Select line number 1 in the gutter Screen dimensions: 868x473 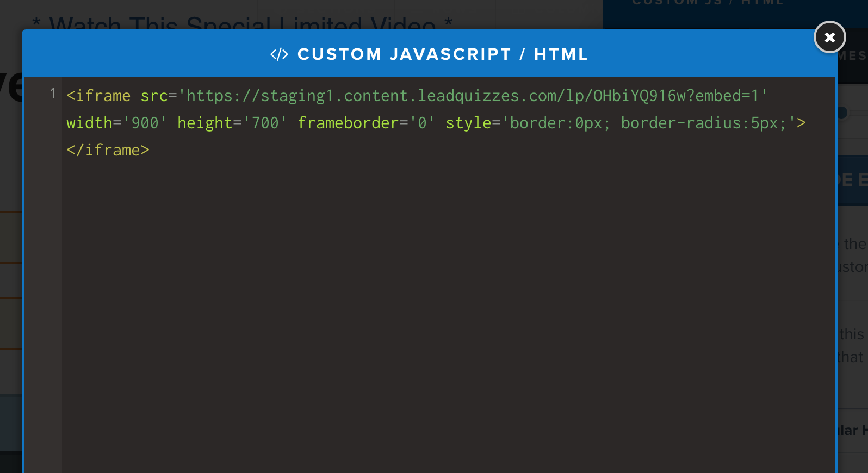[53, 94]
